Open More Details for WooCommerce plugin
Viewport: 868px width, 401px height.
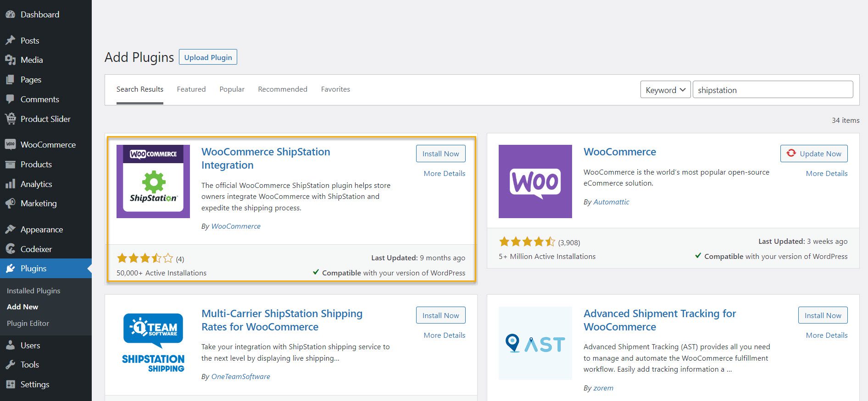[827, 174]
